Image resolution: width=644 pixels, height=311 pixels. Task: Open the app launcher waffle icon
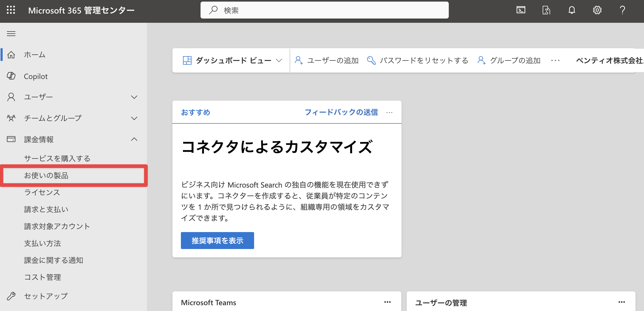click(x=11, y=10)
